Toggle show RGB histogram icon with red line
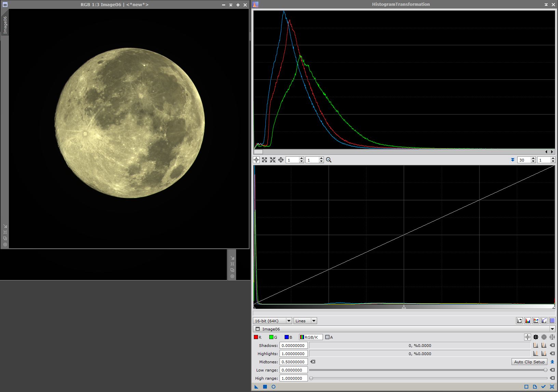Screen dimensions: 558x392 [536, 321]
